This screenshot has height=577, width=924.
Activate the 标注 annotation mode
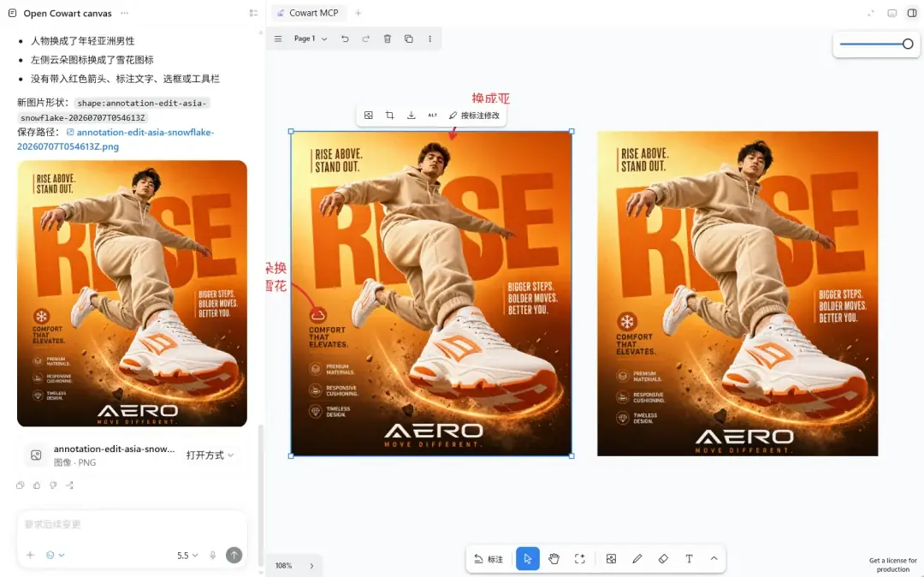tap(489, 559)
